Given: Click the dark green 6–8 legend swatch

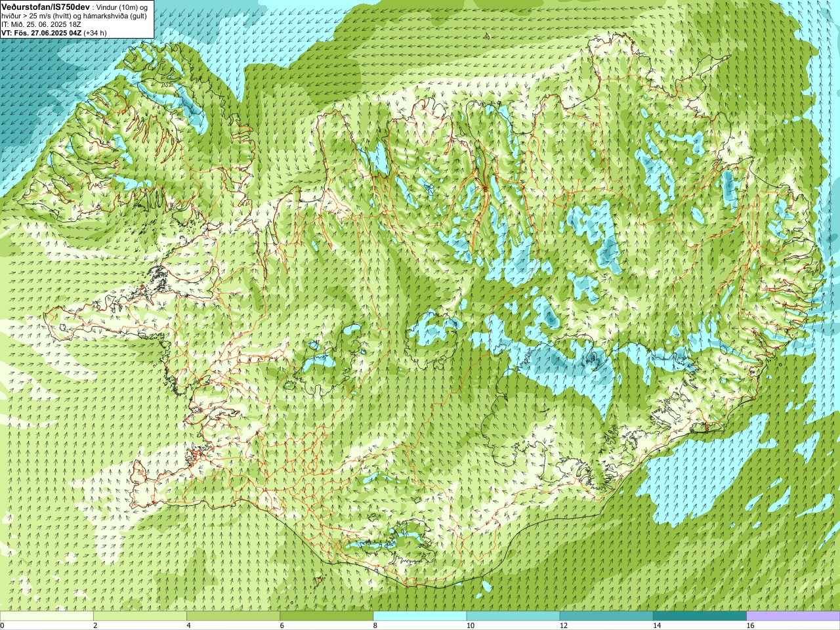Looking at the screenshot, I should pyautogui.click(x=327, y=616).
